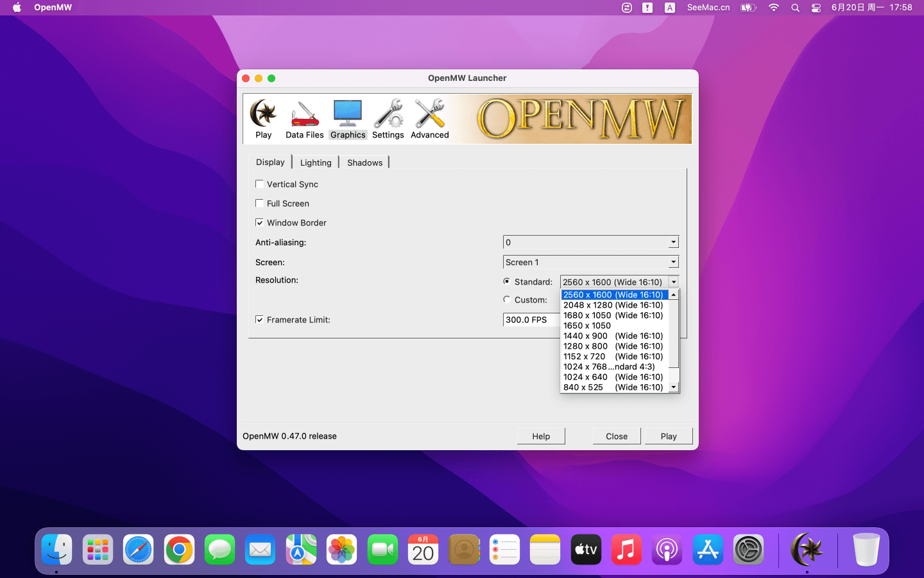
Task: Open Reminders in the dock
Action: pos(504,550)
